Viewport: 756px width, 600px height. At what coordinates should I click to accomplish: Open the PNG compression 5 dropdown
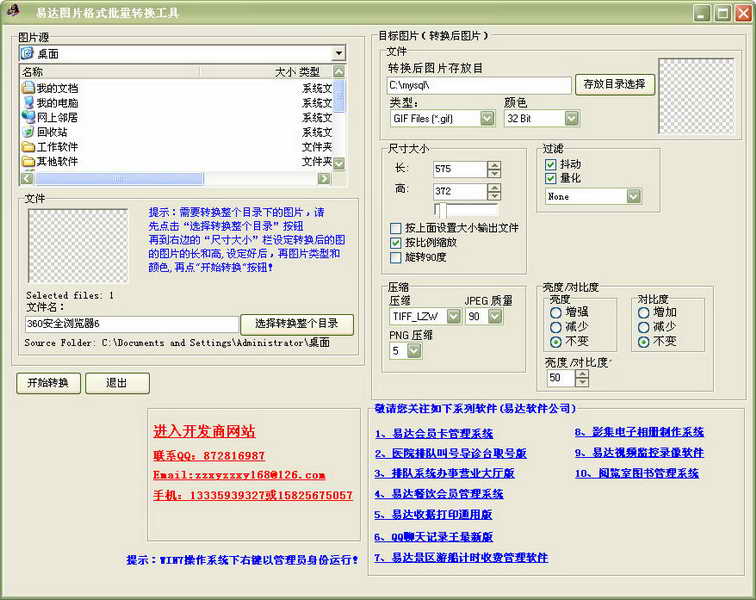414,351
